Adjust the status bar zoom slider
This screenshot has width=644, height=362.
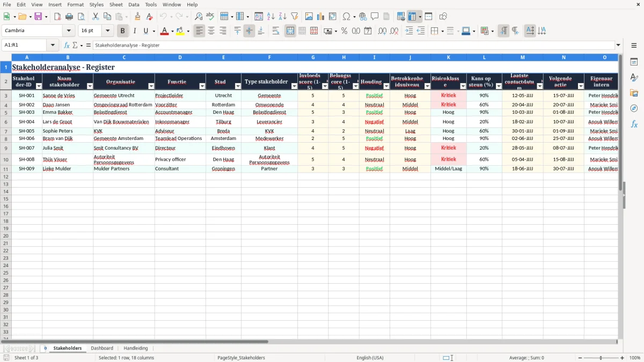pos(601,358)
